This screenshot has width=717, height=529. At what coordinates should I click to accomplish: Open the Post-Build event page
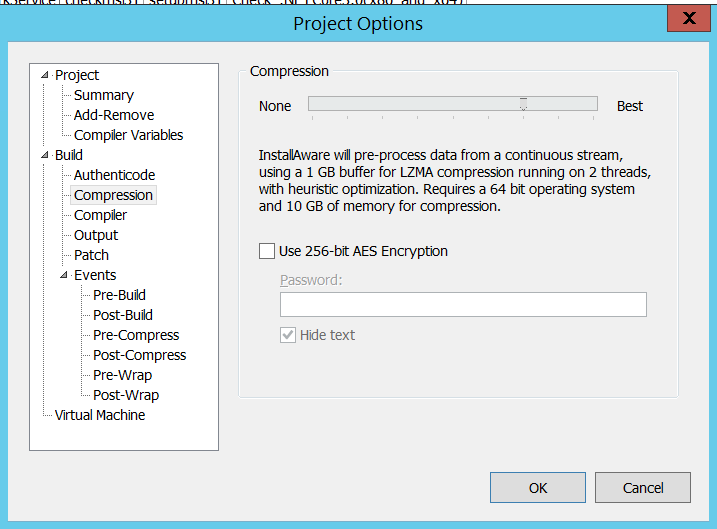click(x=123, y=315)
